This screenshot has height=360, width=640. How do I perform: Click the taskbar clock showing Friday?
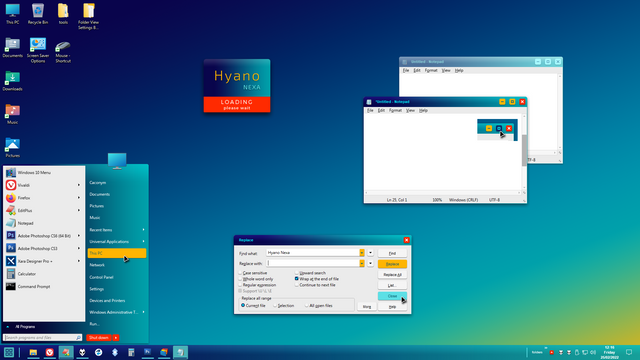(x=609, y=352)
